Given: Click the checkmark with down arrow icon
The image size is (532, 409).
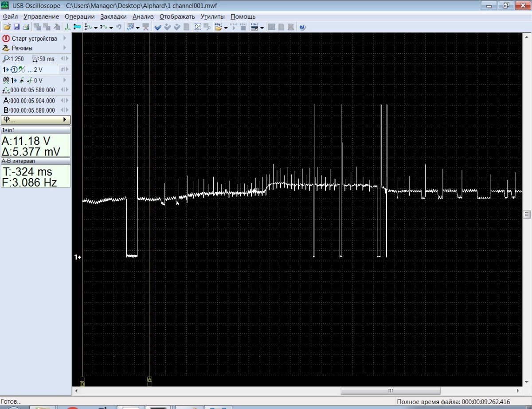Looking at the screenshot, I should (168, 27).
